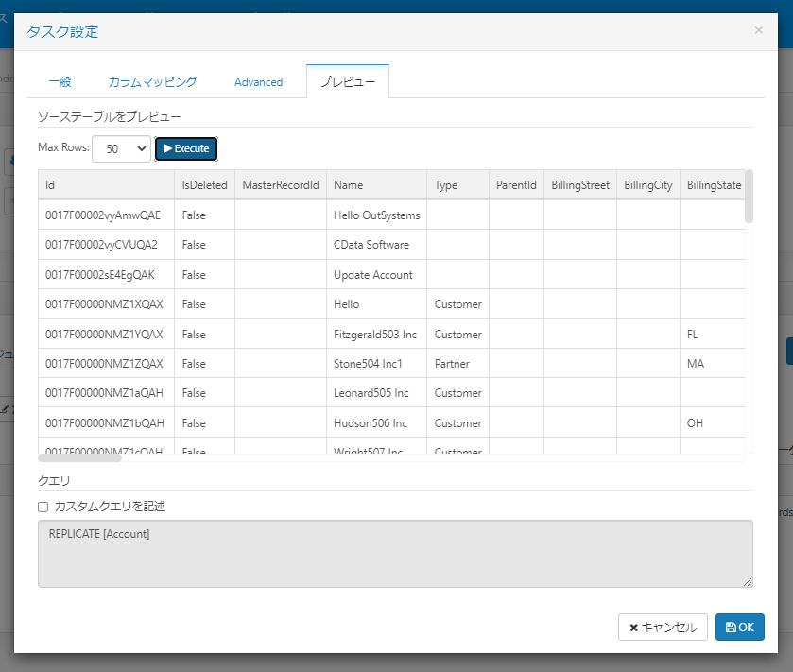Open the カラムマッピング tab
Screen dimensions: 793x672
(x=152, y=82)
